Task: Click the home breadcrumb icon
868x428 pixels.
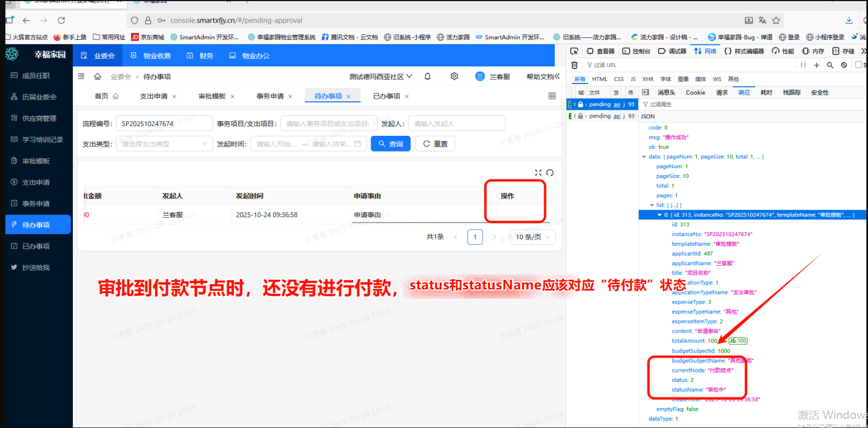Action: click(x=98, y=77)
